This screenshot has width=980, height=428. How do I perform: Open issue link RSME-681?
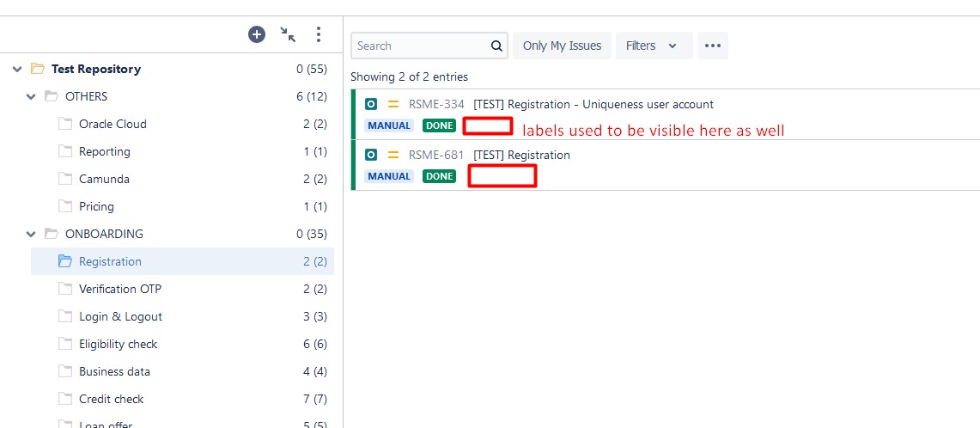click(x=436, y=155)
